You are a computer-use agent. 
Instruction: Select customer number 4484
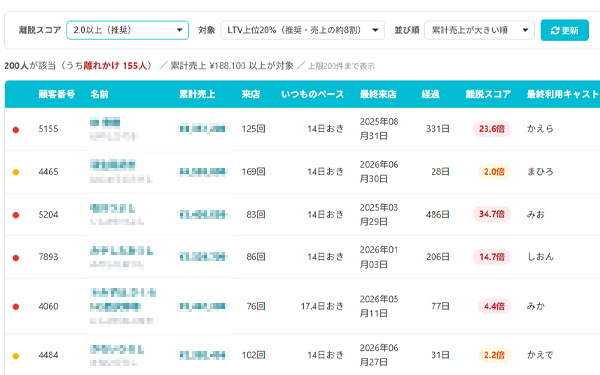pyautogui.click(x=48, y=355)
